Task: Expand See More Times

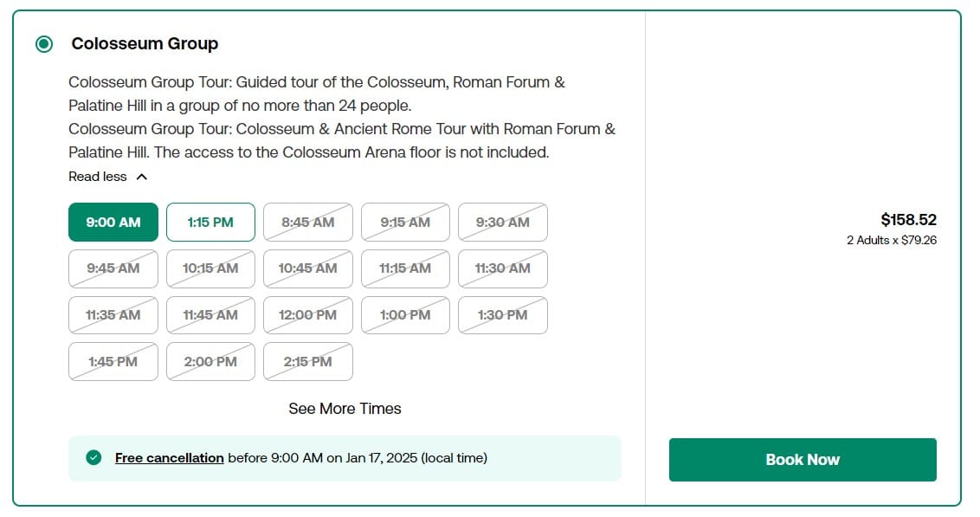Action: 345,409
